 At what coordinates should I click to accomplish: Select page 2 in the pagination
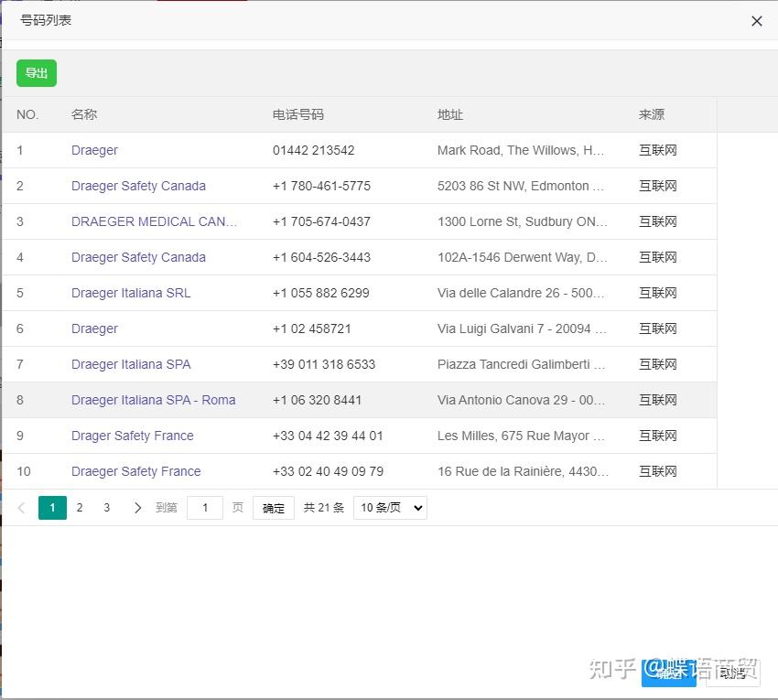[80, 508]
